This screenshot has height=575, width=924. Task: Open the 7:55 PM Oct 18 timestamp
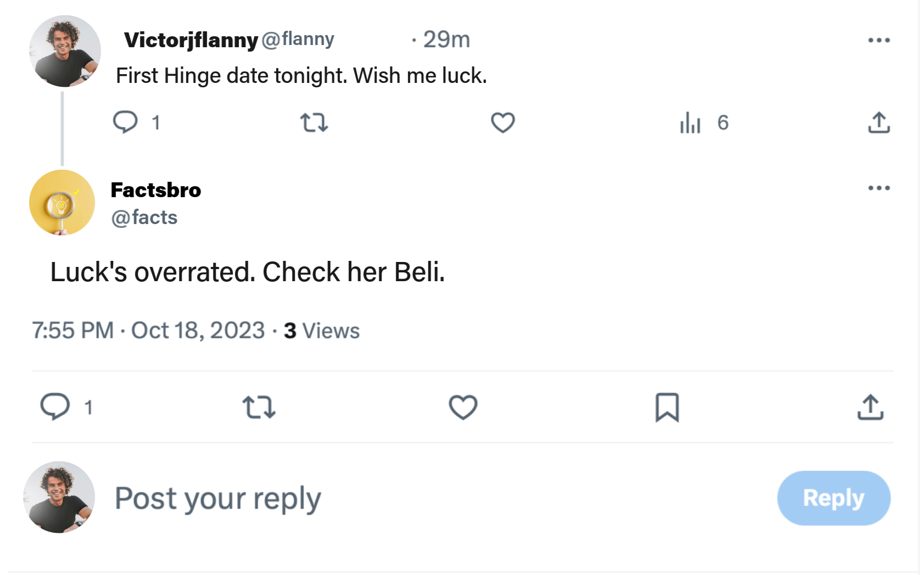pos(148,331)
